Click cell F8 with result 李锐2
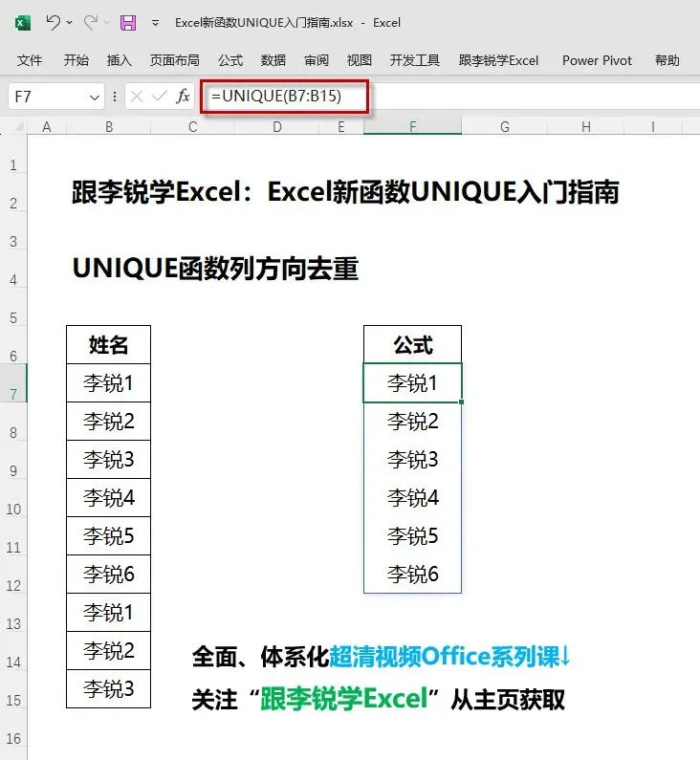Image resolution: width=700 pixels, height=760 pixels. point(412,422)
